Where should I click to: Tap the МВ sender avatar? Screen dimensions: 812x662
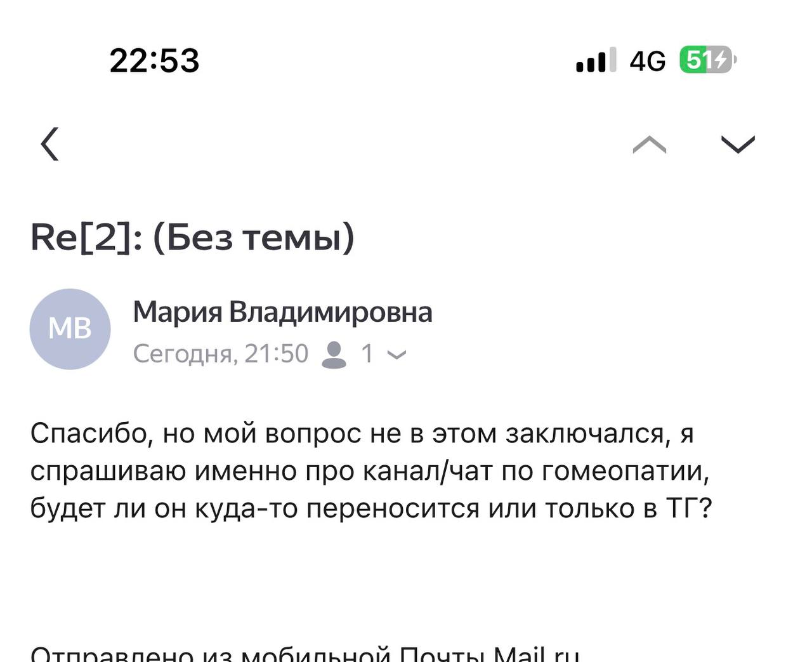70,329
